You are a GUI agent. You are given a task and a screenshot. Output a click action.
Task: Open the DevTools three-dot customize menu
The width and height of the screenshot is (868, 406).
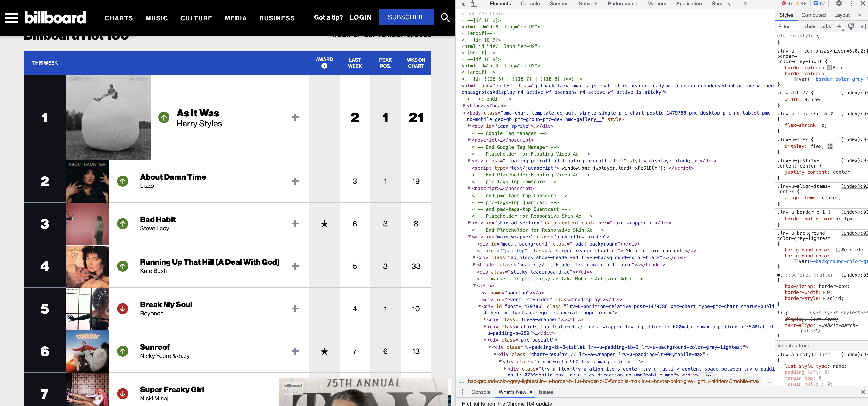pos(851,4)
